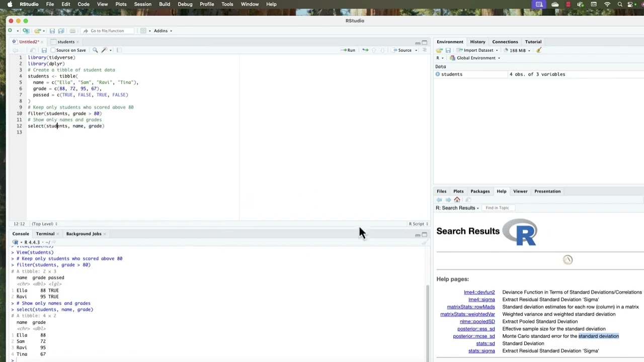This screenshot has height=362, width=644.
Task: Click the students data entry in Environment
Action: coord(451,74)
